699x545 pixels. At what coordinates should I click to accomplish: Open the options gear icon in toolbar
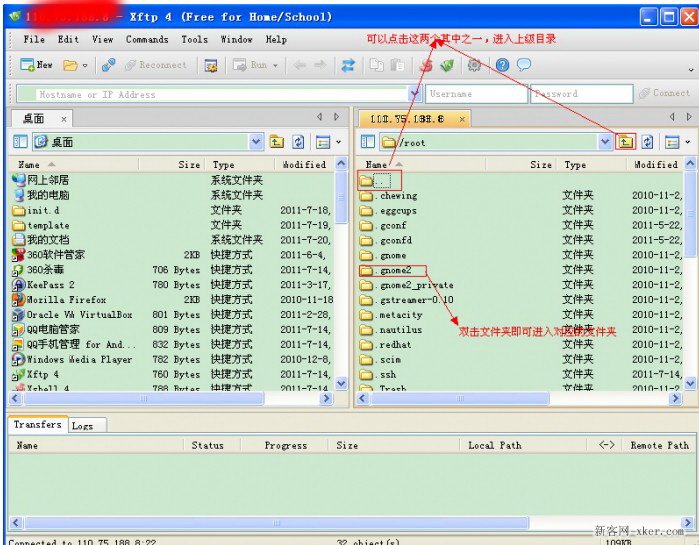(x=474, y=65)
